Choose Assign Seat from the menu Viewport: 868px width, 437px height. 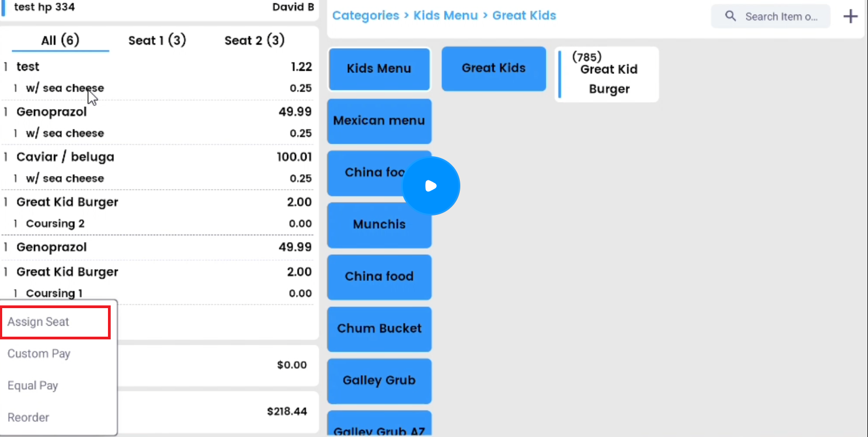point(38,322)
